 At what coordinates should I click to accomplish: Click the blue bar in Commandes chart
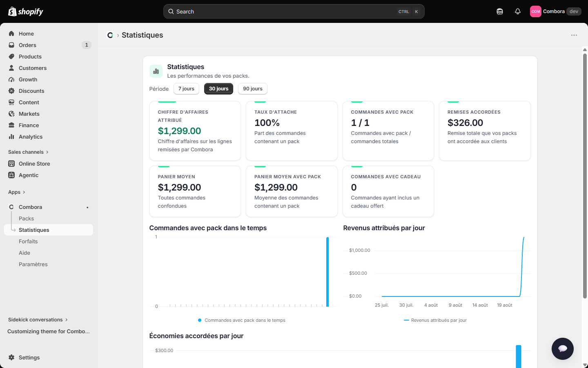[327, 272]
